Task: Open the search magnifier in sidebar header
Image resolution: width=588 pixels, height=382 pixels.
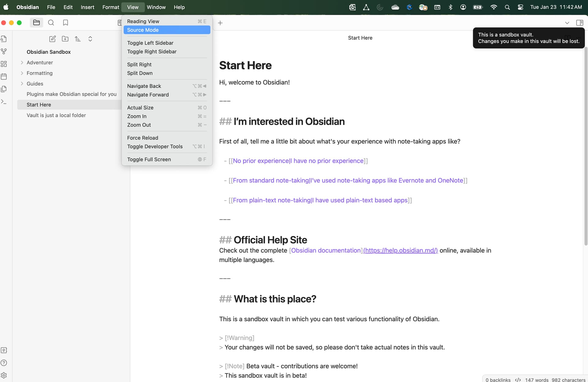Action: 51,23
